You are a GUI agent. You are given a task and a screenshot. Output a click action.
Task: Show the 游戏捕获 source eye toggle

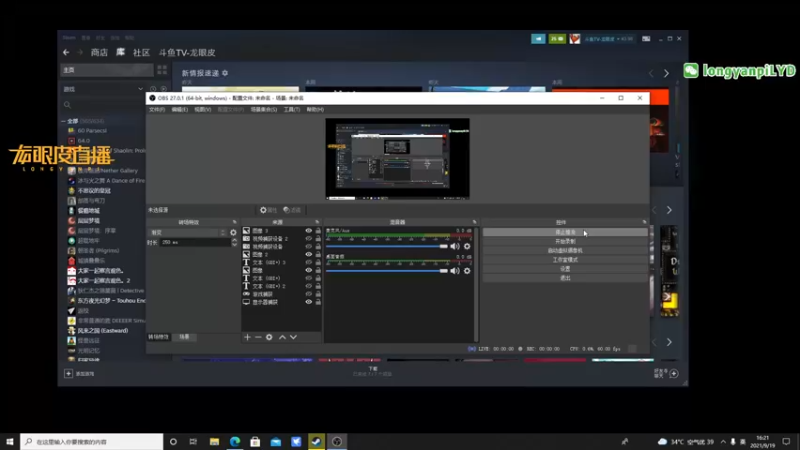click(x=309, y=294)
